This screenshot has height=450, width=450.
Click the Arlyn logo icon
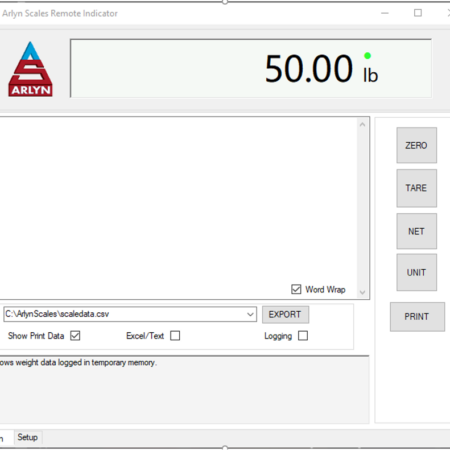(x=30, y=69)
